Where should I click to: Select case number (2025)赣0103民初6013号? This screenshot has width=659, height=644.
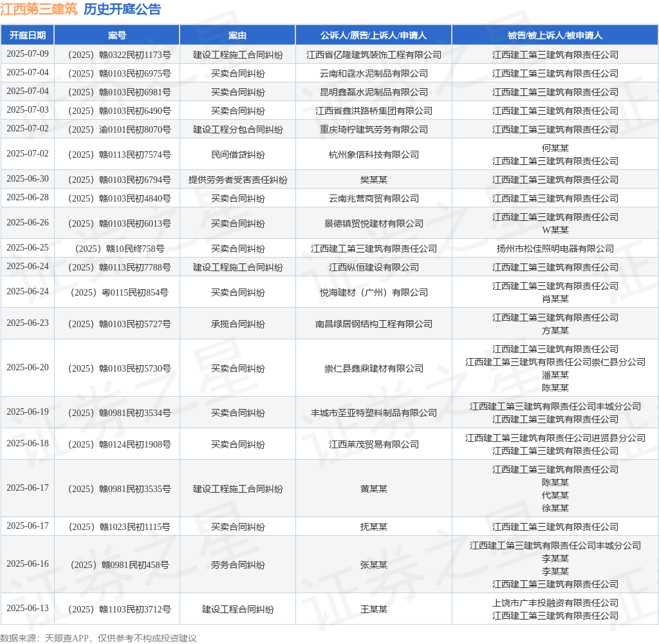pyautogui.click(x=119, y=223)
